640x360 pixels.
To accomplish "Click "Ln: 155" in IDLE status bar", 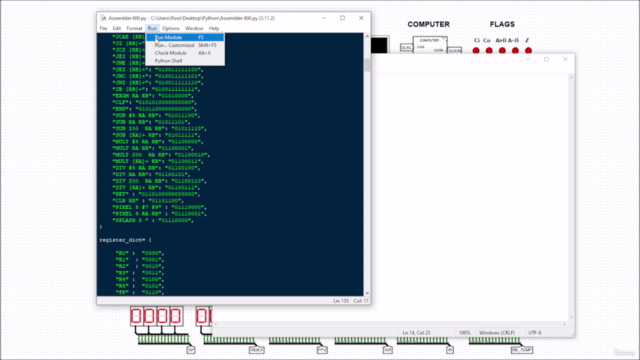I will tap(341, 301).
